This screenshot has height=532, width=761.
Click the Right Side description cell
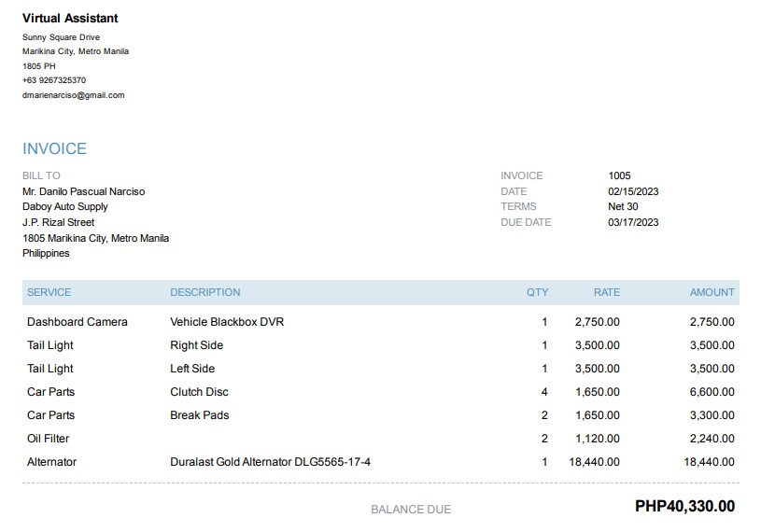(197, 345)
